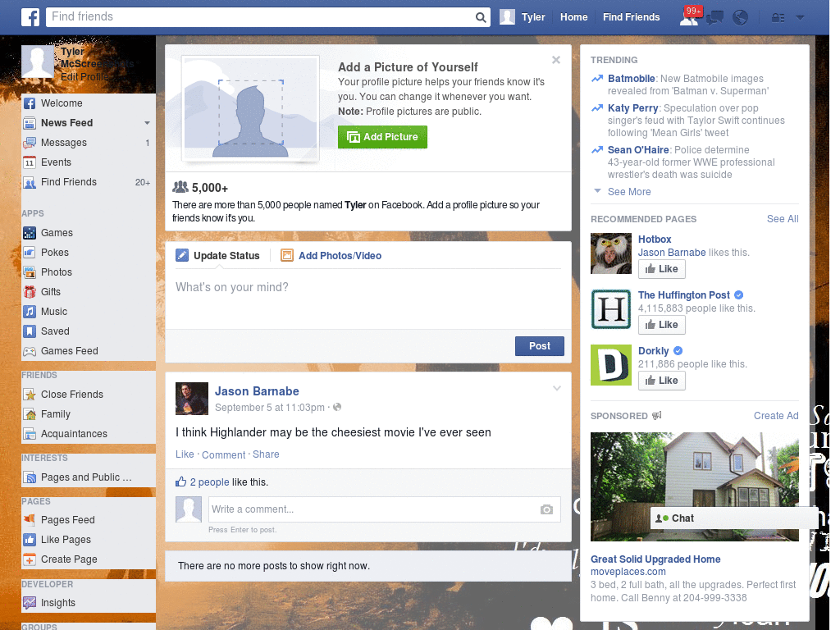Click the green Add Picture button
This screenshot has height=630, width=840.
(382, 137)
